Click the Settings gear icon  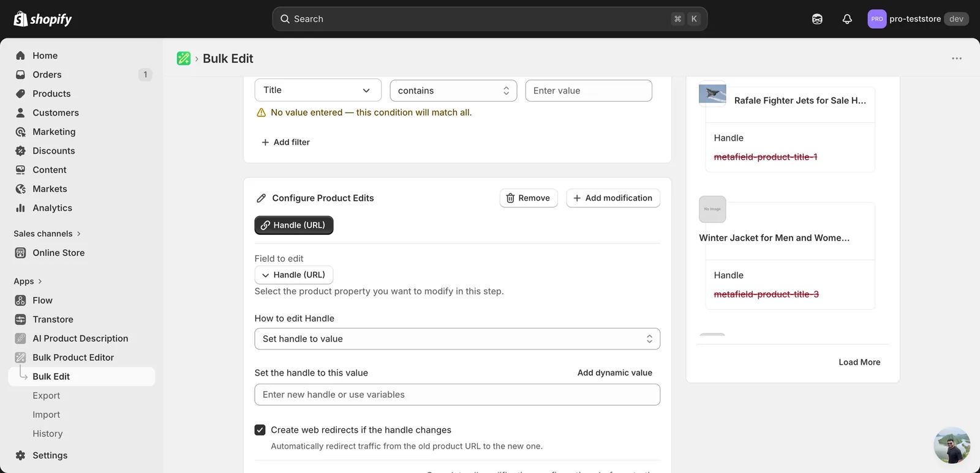pyautogui.click(x=20, y=455)
